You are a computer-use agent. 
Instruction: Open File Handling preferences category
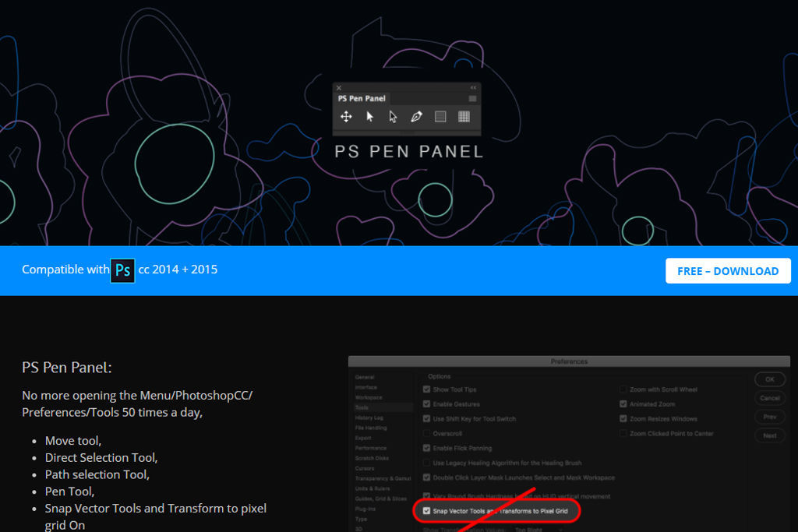coord(371,428)
